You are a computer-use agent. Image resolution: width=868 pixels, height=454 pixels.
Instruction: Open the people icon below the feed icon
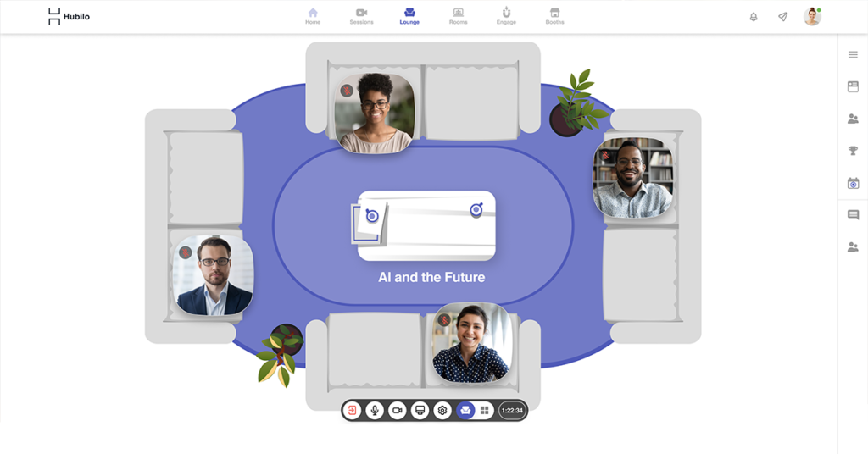click(x=853, y=119)
